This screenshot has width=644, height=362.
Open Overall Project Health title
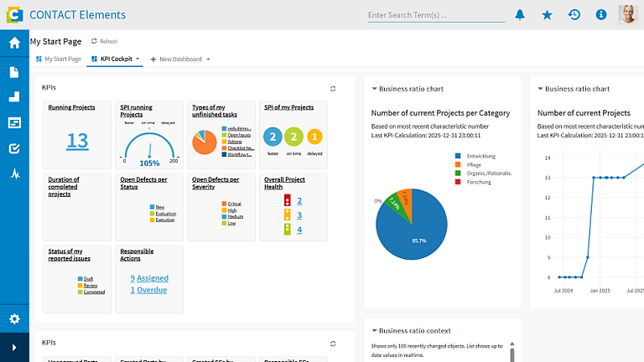284,183
